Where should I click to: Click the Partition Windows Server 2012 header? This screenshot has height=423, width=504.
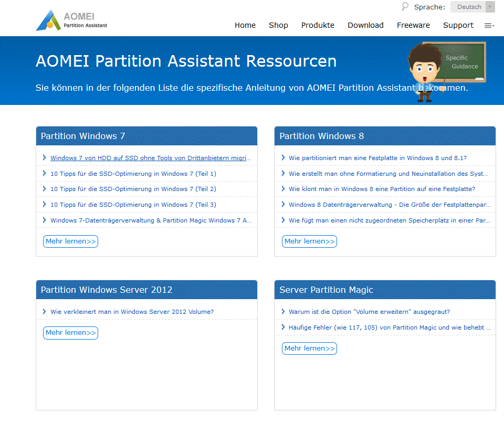[x=146, y=290]
